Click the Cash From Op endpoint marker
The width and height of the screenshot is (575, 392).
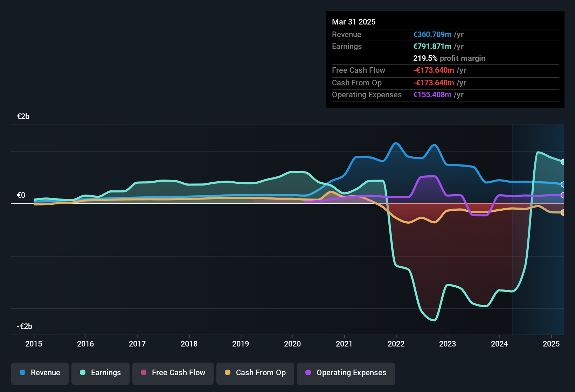563,212
